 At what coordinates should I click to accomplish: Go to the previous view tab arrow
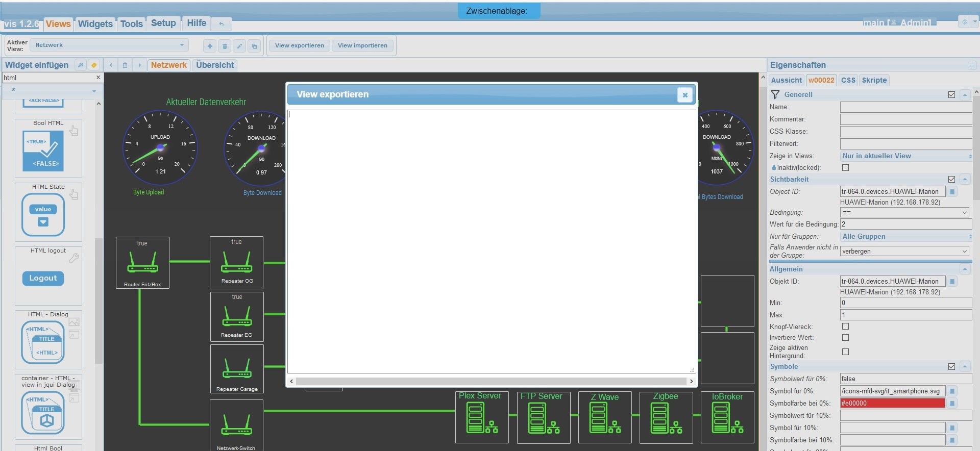[x=111, y=65]
